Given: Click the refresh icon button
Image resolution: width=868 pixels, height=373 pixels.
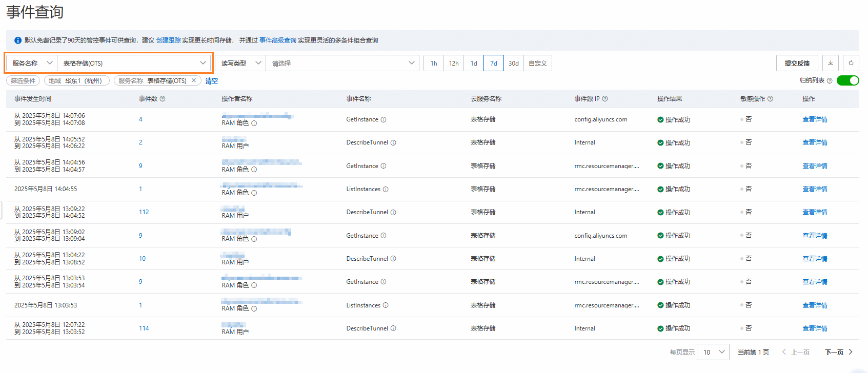Looking at the screenshot, I should tap(851, 63).
